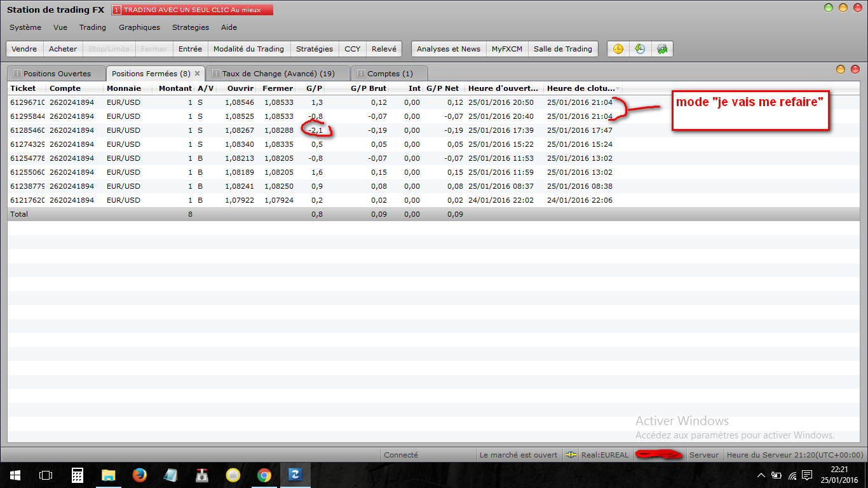Open Task View from the taskbar
Screen dimensions: 868x488
coord(46,475)
